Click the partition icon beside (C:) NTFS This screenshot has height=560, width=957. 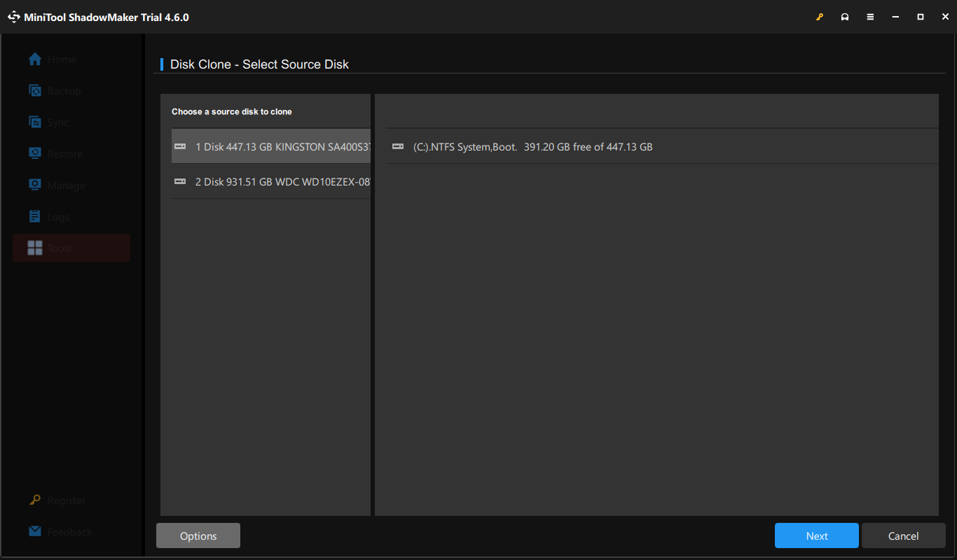(x=398, y=147)
